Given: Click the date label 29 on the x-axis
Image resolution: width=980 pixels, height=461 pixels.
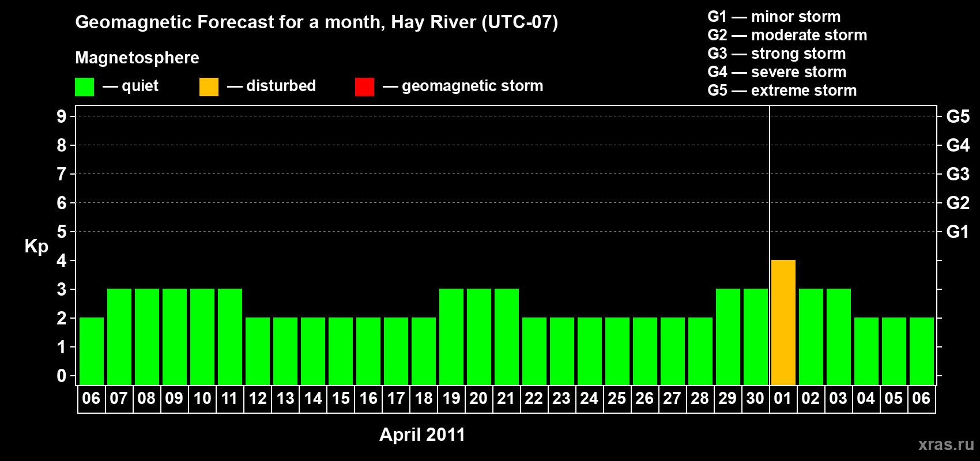Looking at the screenshot, I should click(x=728, y=398).
